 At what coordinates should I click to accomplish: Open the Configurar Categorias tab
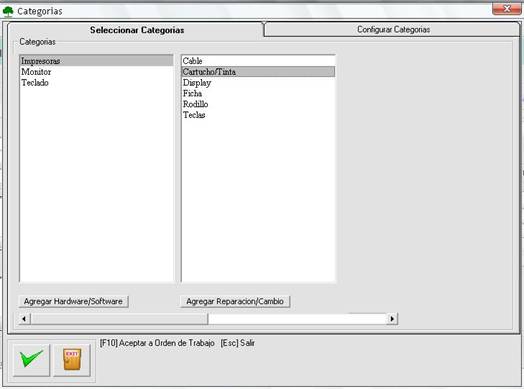(393, 30)
